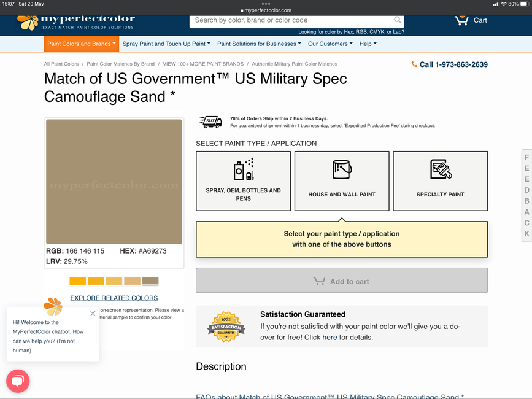Click the 100% Satisfaction Guarantee badge
Screen dimensions: 532x399
(x=226, y=327)
